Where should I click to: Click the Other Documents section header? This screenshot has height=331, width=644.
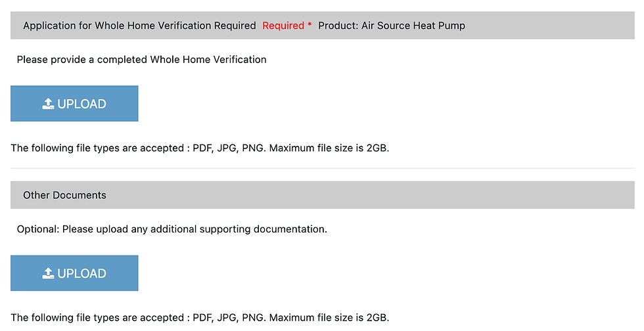click(x=323, y=195)
